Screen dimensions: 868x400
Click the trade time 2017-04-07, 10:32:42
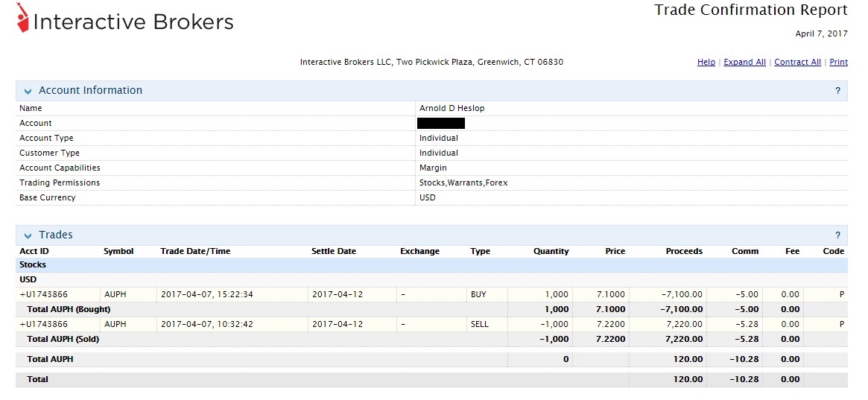(x=206, y=324)
